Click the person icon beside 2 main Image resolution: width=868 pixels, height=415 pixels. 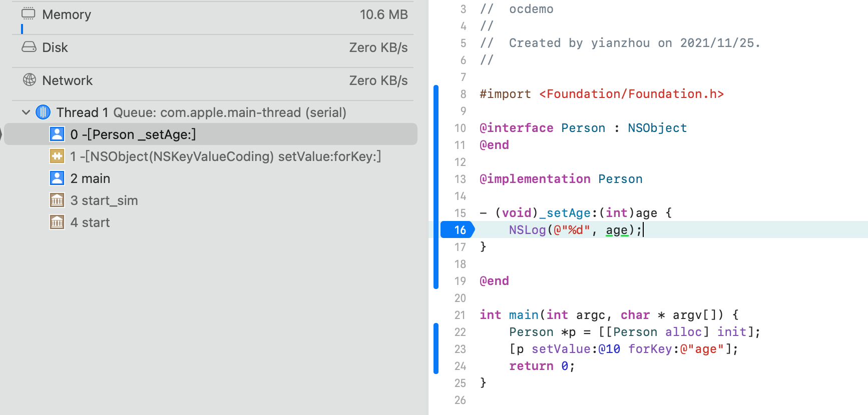click(x=57, y=178)
